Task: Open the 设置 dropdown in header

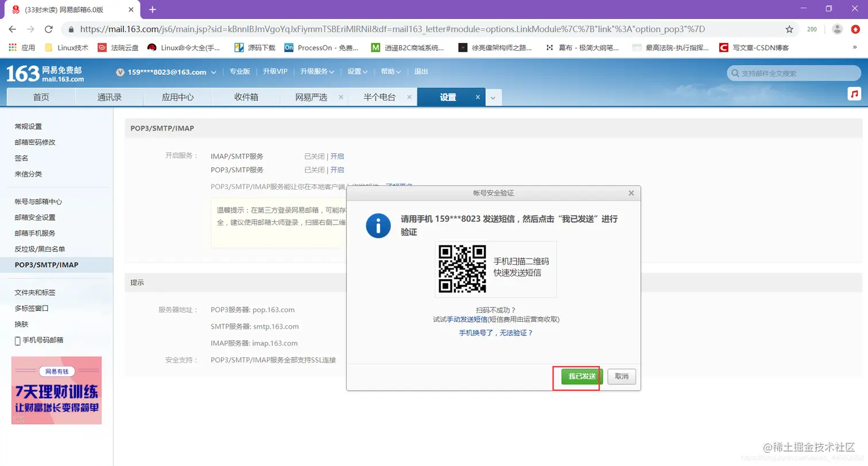Action: tap(358, 72)
